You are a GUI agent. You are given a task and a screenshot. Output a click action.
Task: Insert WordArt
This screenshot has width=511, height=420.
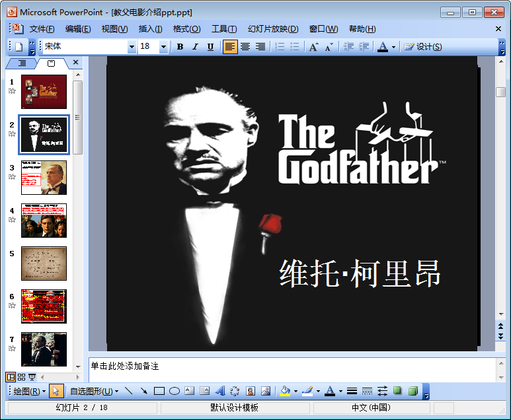(220, 391)
